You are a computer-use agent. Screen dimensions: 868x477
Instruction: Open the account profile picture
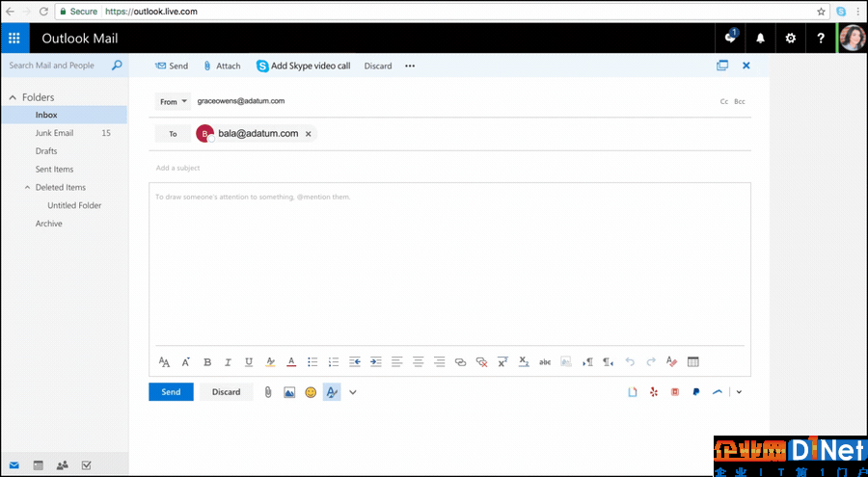tap(852, 39)
